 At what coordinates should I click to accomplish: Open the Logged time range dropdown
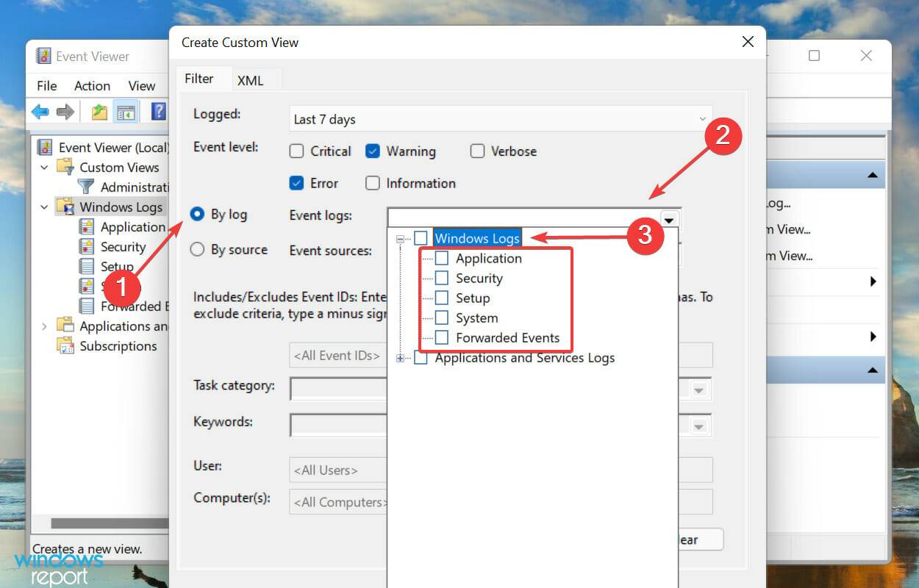pos(701,118)
